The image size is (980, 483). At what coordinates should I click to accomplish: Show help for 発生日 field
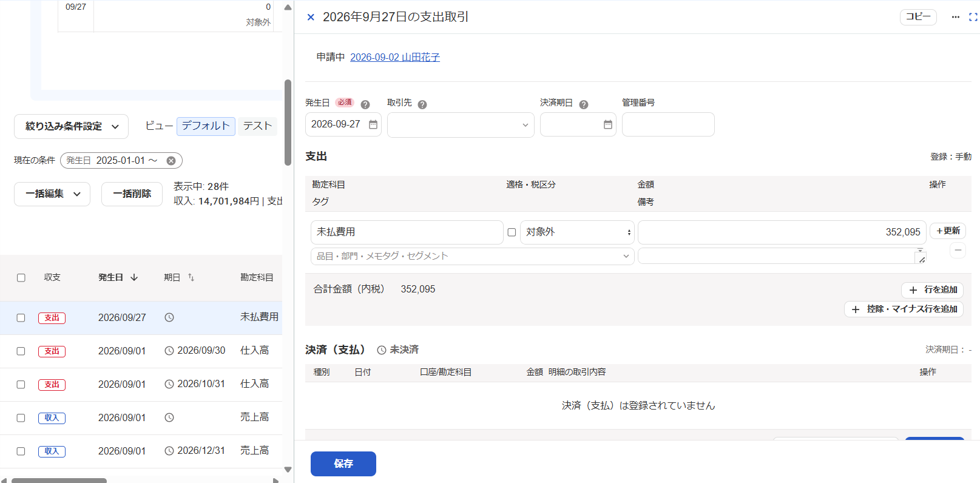(x=365, y=104)
